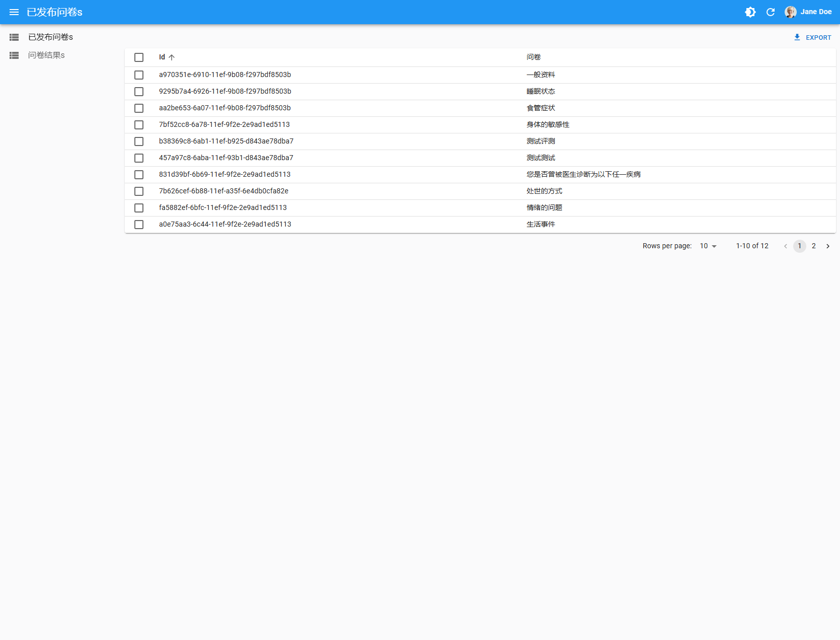Open the 一般资料 questionnaire row

541,75
